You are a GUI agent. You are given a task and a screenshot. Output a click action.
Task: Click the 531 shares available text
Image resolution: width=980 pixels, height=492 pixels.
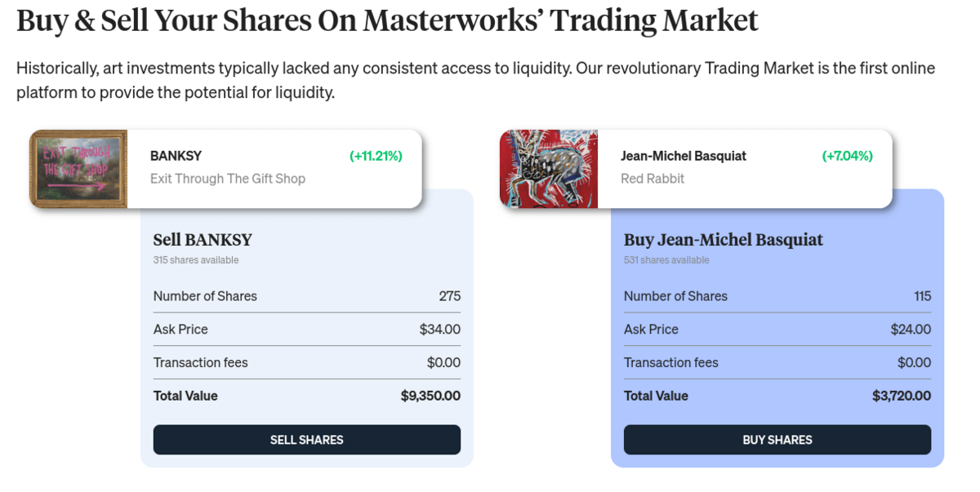pos(666,260)
